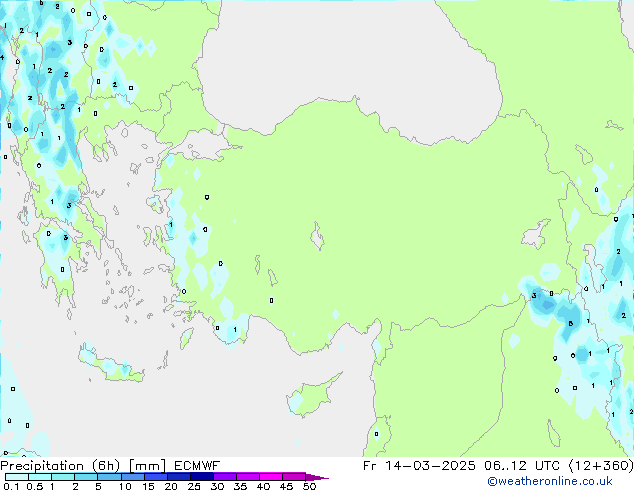
Task: Click the "50" legend scale value
Action: point(309,486)
